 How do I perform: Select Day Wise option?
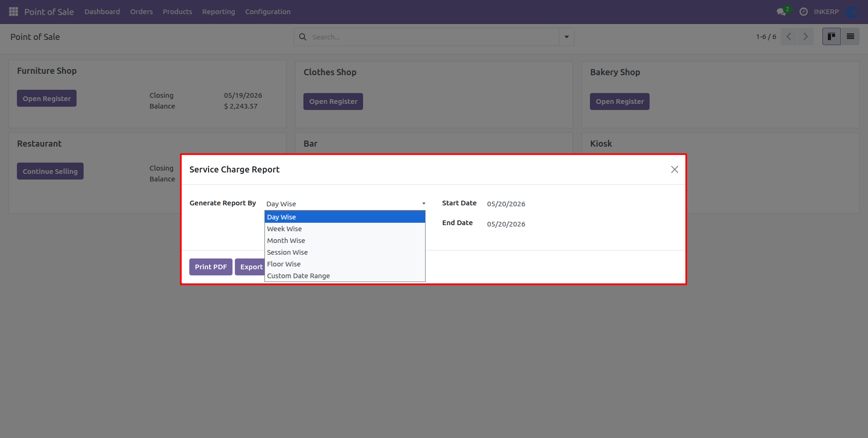[345, 217]
